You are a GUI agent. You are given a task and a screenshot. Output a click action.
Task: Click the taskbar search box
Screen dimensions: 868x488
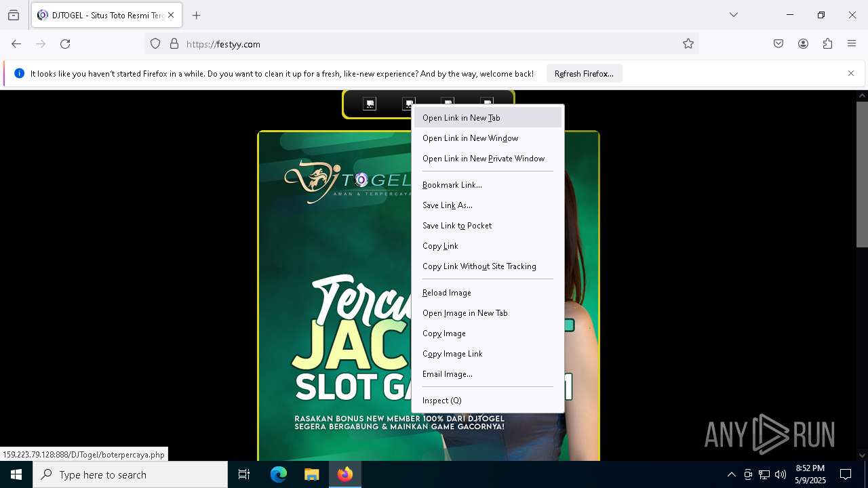pyautogui.click(x=130, y=474)
